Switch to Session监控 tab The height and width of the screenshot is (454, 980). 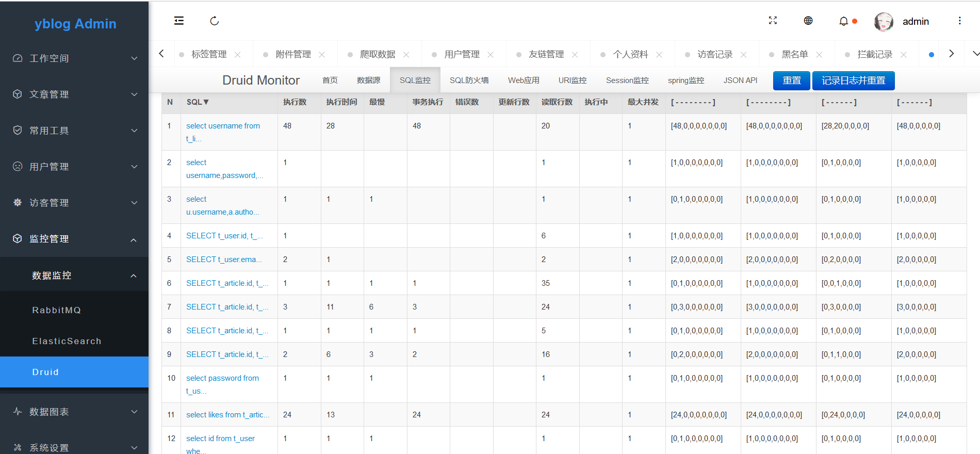(x=627, y=80)
